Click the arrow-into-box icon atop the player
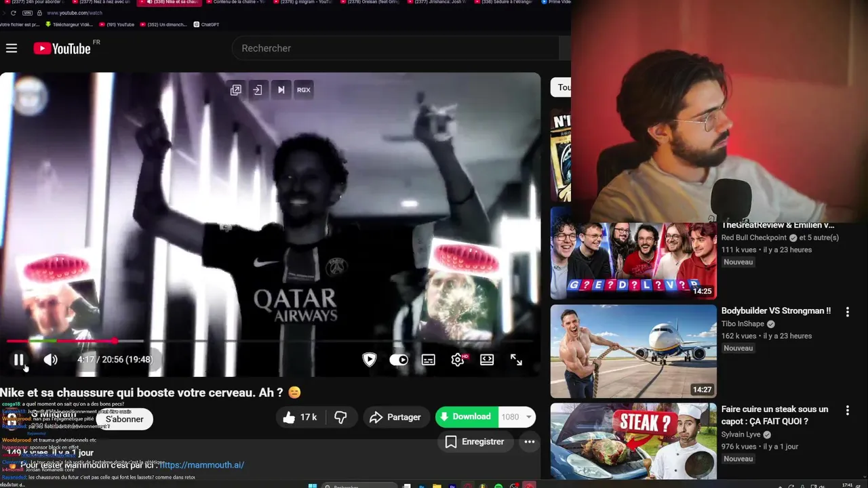868x488 pixels. tap(258, 89)
